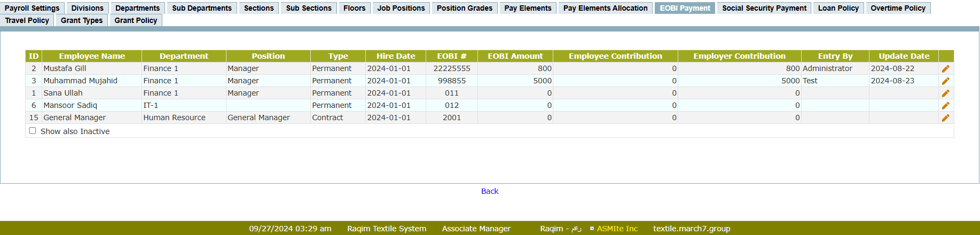This screenshot has width=980, height=235.
Task: Click the Employee Name column header
Action: coord(92,56)
